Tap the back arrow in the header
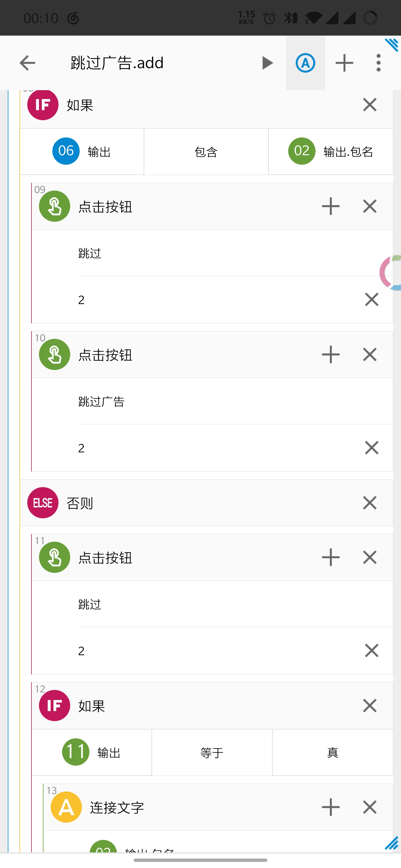The height and width of the screenshot is (868, 401). point(27,63)
